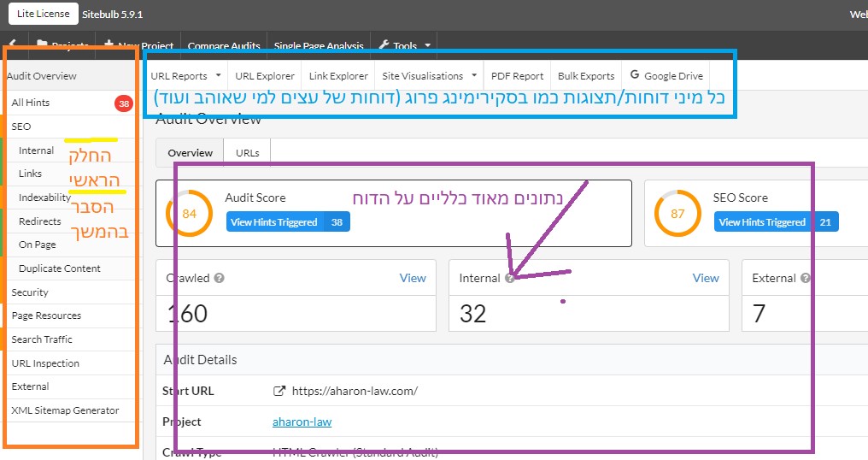Click the Audit Details heading

click(x=200, y=360)
